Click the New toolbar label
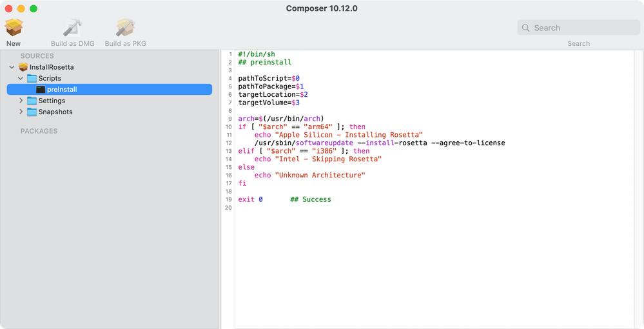The height and width of the screenshot is (329, 644). (13, 44)
